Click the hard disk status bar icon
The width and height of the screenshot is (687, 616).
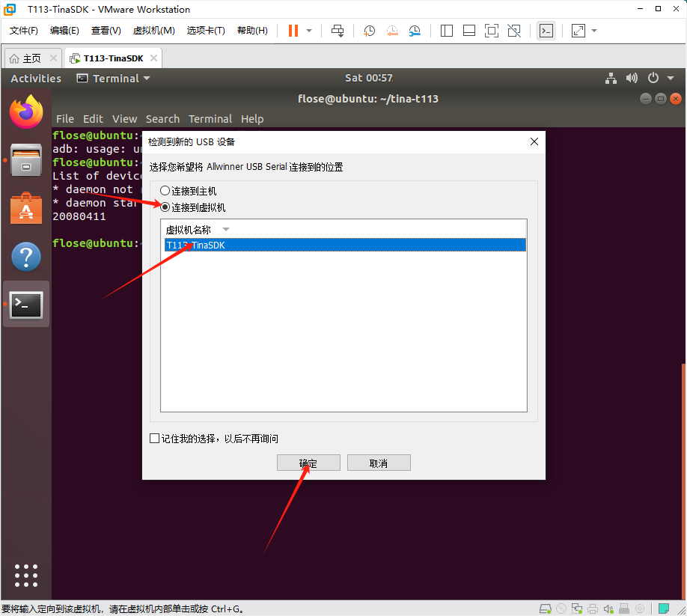[546, 609]
